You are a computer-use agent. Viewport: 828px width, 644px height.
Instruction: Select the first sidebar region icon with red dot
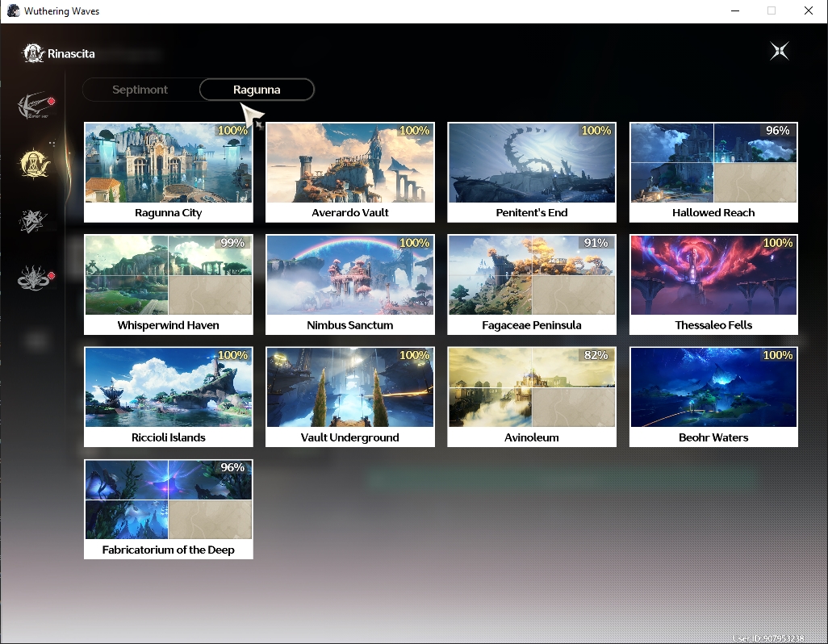coord(36,105)
